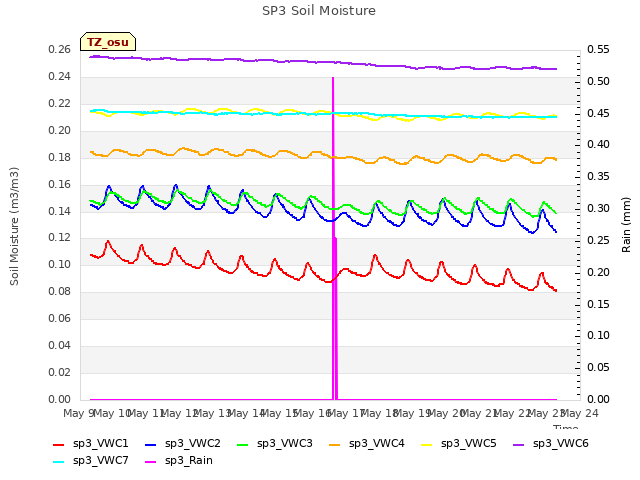Click the cyan sp3_VWC7 legend swatch
This screenshot has width=640, height=480.
click(x=59, y=462)
